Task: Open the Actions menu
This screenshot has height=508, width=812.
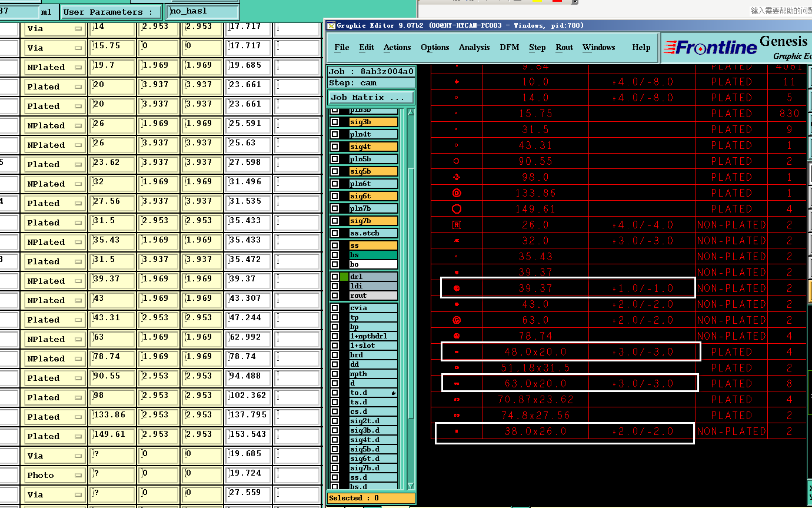Action: pyautogui.click(x=397, y=48)
